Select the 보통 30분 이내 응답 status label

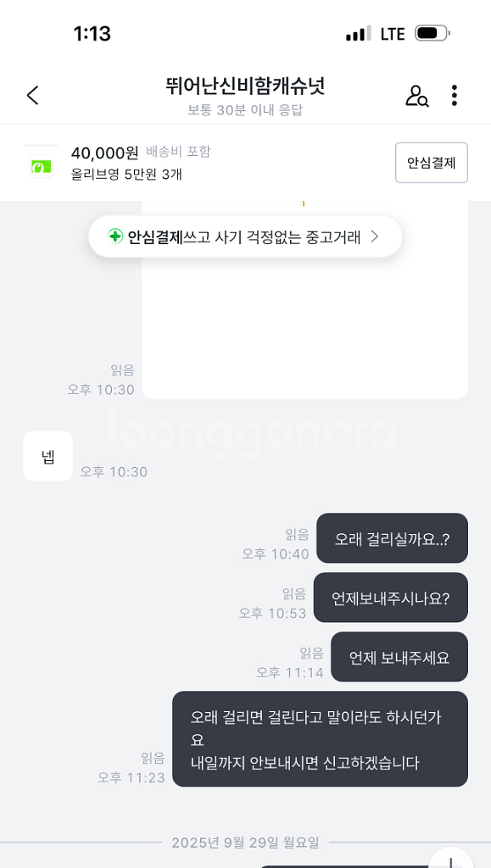245,110
